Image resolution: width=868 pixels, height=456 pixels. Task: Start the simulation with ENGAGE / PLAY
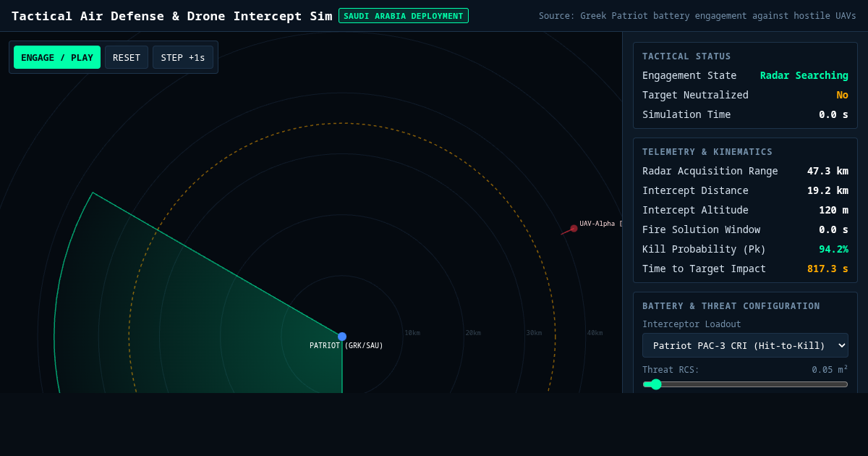coord(57,57)
